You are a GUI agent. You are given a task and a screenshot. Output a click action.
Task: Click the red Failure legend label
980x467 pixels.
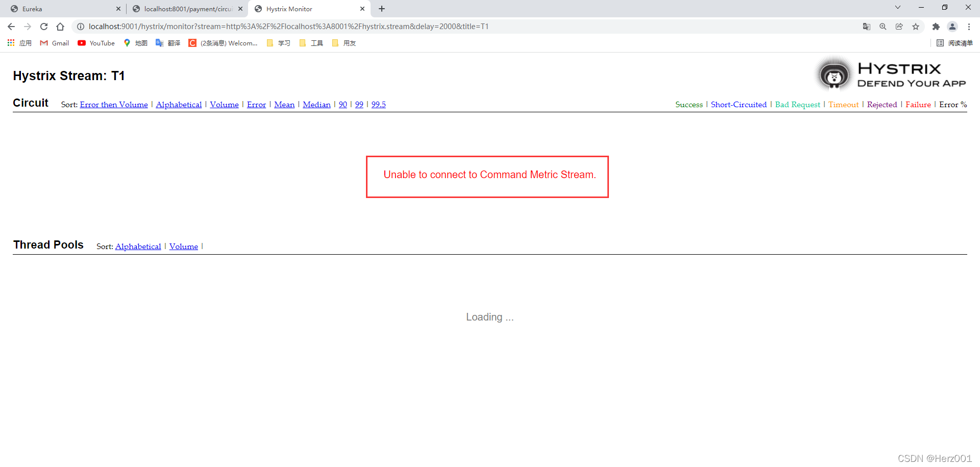point(918,105)
